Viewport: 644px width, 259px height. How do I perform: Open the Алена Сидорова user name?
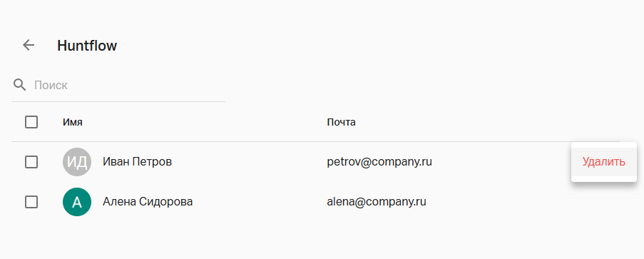(x=148, y=202)
